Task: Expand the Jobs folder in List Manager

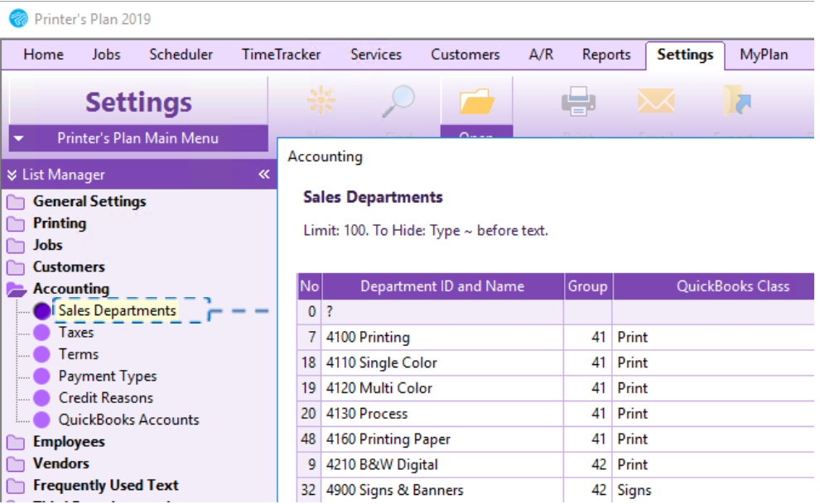Action: tap(16, 246)
